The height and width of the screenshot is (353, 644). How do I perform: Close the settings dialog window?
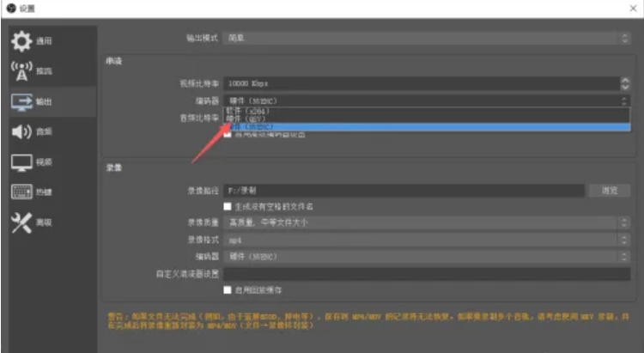point(633,9)
